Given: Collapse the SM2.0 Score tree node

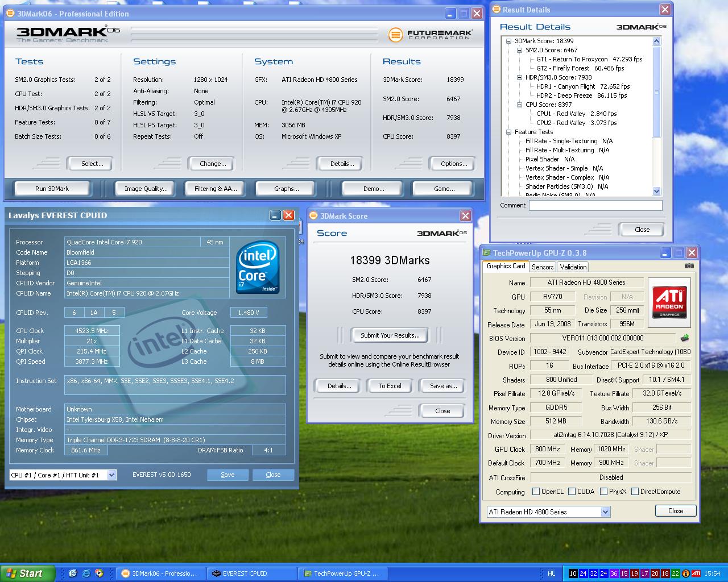Looking at the screenshot, I should pyautogui.click(x=519, y=50).
